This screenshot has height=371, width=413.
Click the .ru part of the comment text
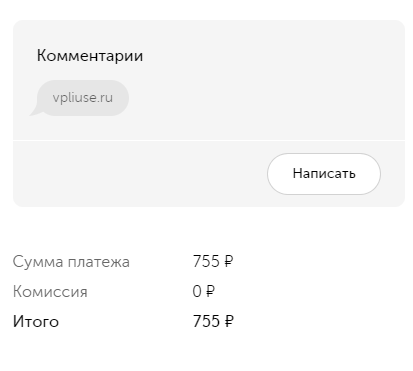[105, 98]
